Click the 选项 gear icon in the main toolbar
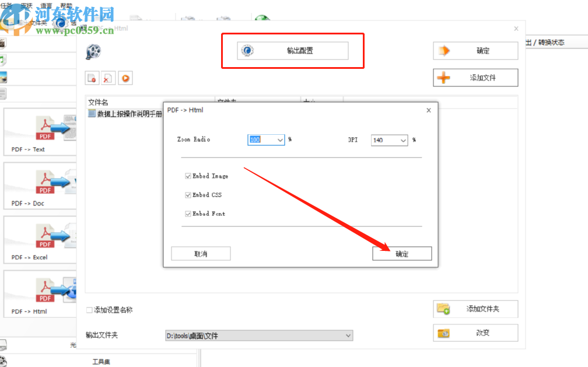The image size is (588, 367). tap(61, 23)
